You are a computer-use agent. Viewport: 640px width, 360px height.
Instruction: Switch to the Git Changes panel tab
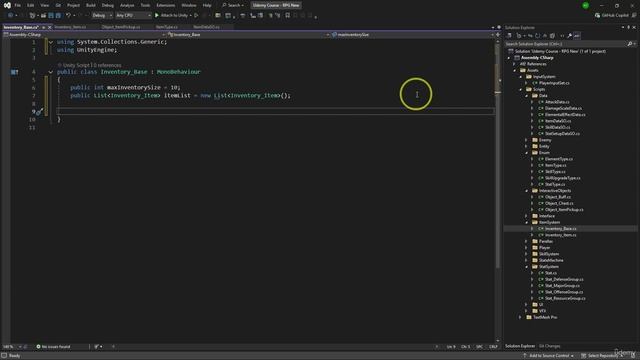[x=549, y=346]
